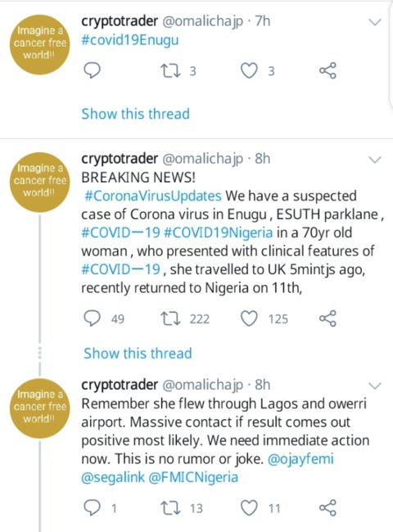393x532 pixels.
Task: Share the Lagos and owerri airport tweet
Action: point(327,508)
